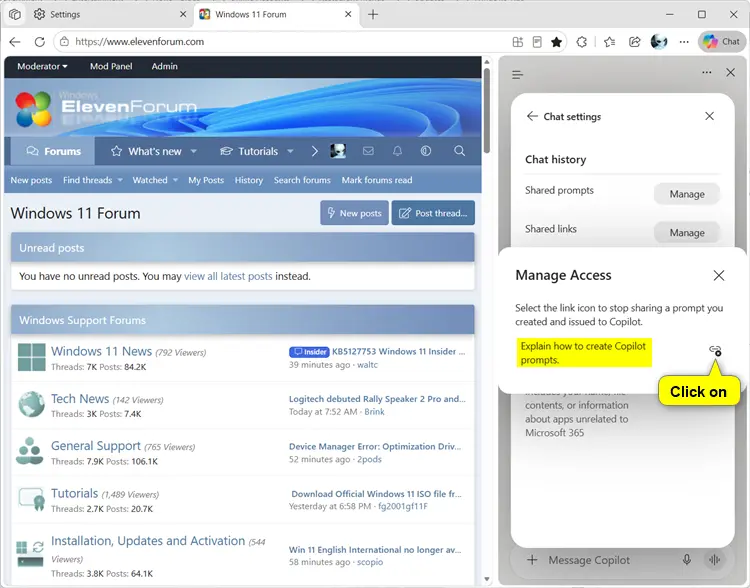Open the Mod Panel menu item

click(111, 67)
